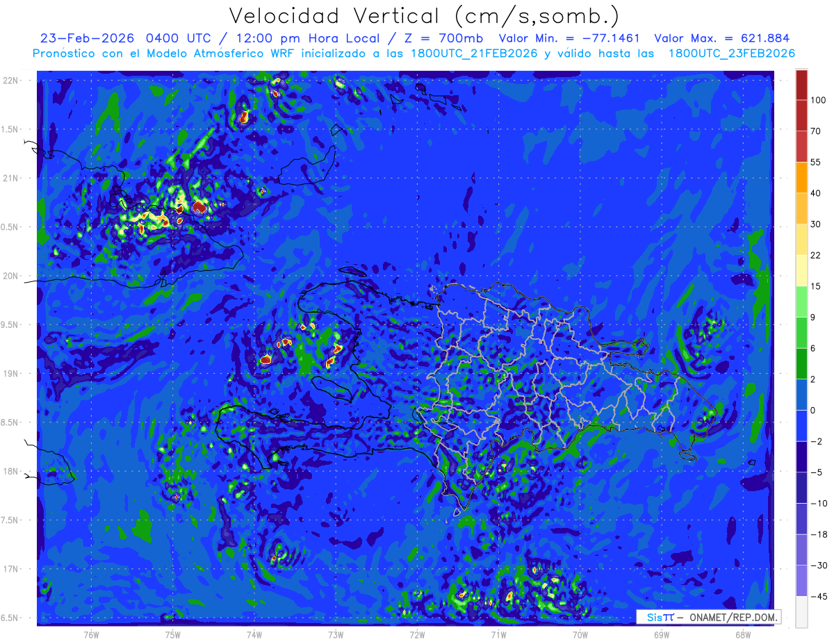The image size is (834, 644).
Task: Pick the light purple swatch between -45 and -30
Action: coord(801,581)
